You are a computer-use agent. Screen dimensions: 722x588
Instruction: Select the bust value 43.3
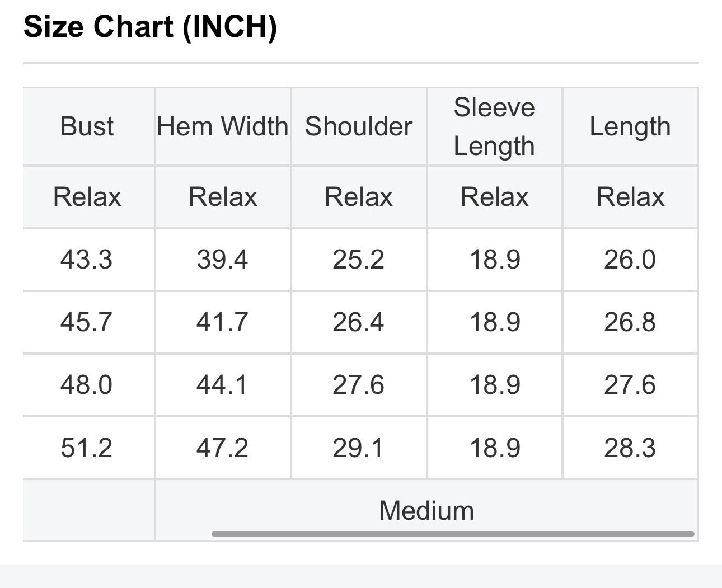click(87, 260)
